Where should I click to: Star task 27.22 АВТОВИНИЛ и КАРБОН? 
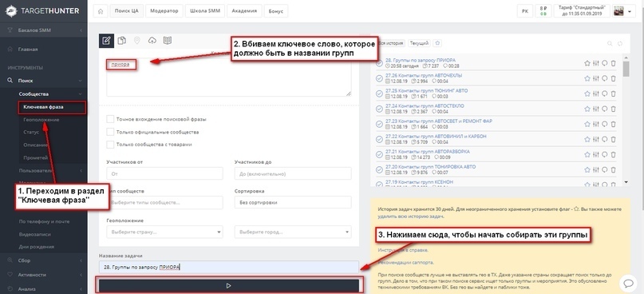tap(587, 139)
